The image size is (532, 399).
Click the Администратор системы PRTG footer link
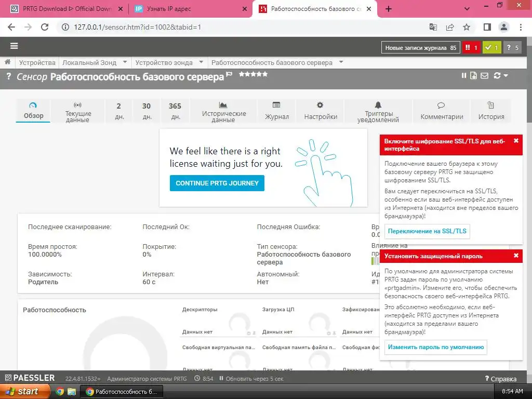tap(147, 379)
